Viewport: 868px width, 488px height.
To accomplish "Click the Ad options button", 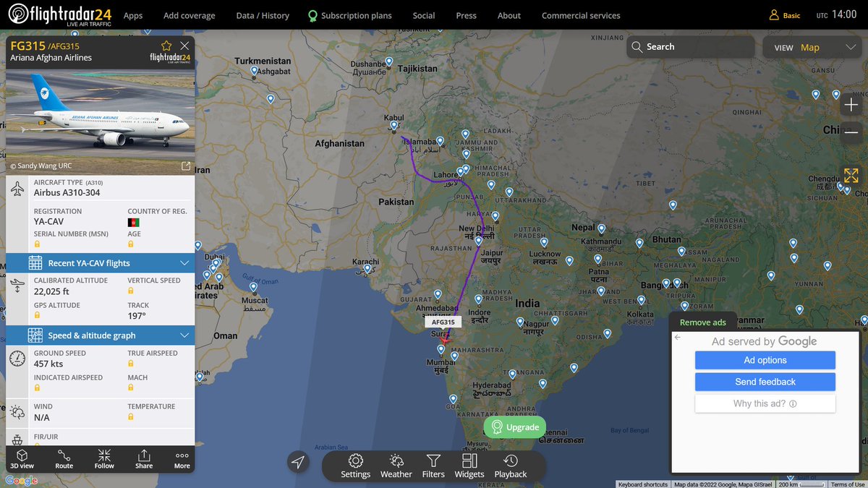I will (765, 360).
